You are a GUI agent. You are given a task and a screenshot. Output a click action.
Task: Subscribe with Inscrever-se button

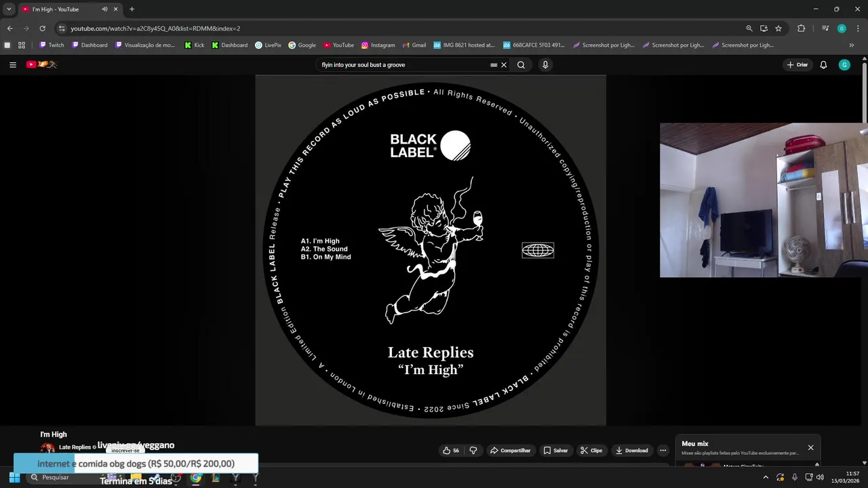[125, 451]
